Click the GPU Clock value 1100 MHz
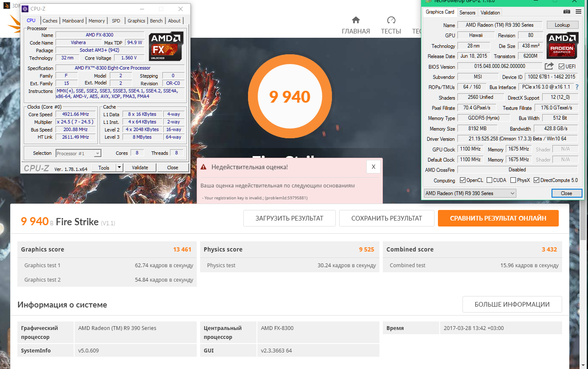This screenshot has height=369, width=588. click(470, 149)
